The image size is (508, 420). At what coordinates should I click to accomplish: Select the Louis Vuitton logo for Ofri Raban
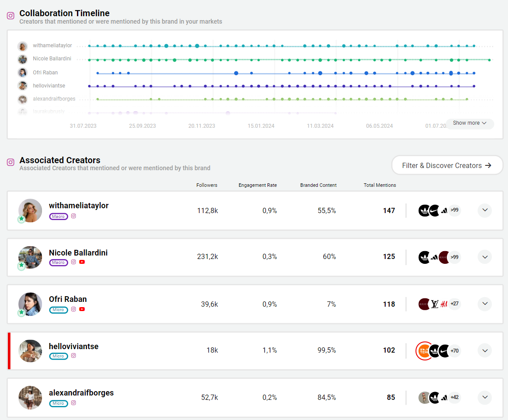435,304
